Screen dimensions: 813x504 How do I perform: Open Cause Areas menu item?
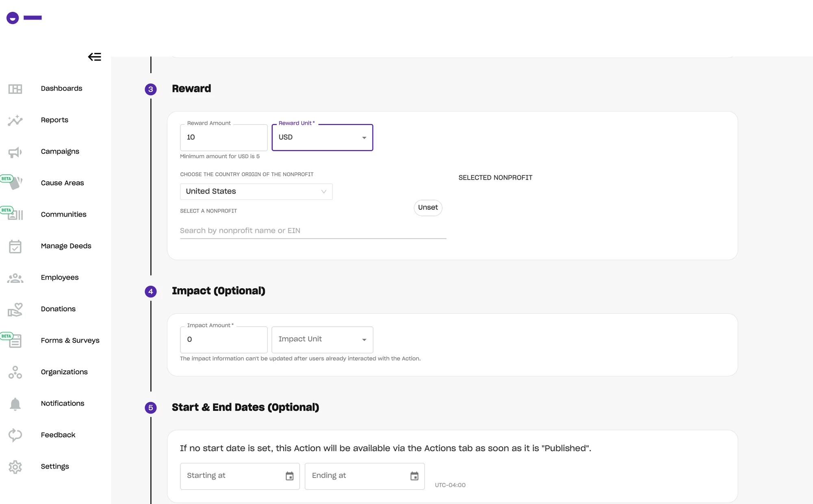pos(62,183)
